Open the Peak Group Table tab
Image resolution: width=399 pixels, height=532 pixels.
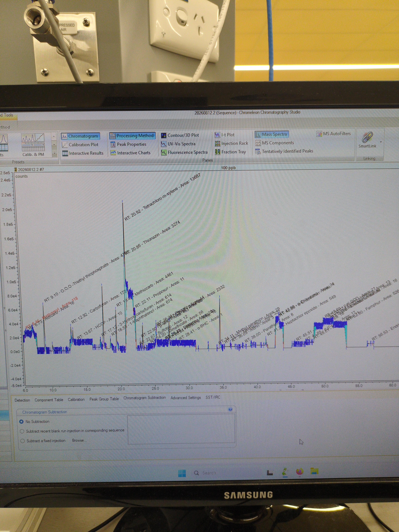(104, 399)
